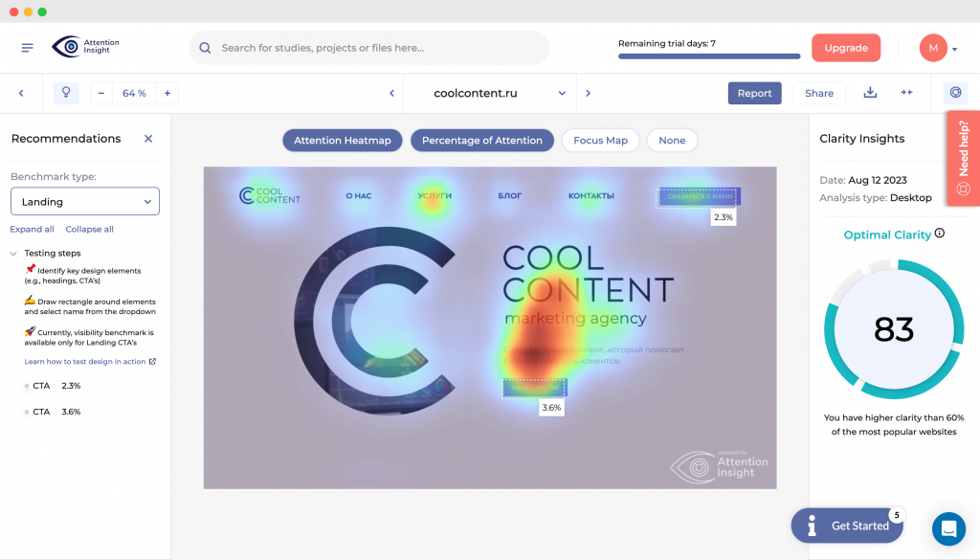Select the None overlay option

click(672, 140)
